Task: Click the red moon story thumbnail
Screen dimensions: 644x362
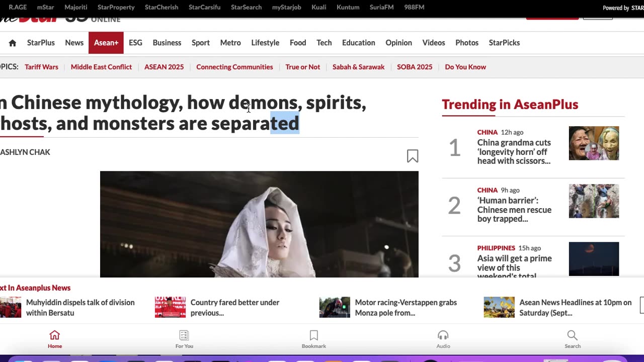Action: tap(594, 259)
